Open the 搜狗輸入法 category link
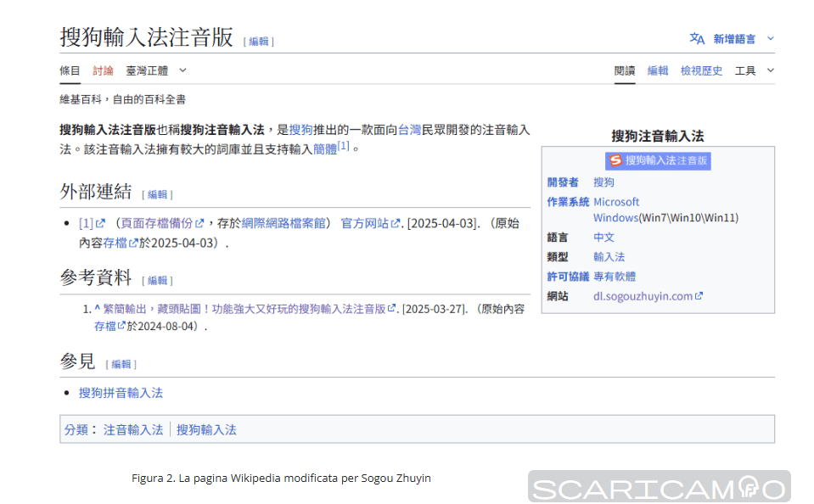 [206, 430]
